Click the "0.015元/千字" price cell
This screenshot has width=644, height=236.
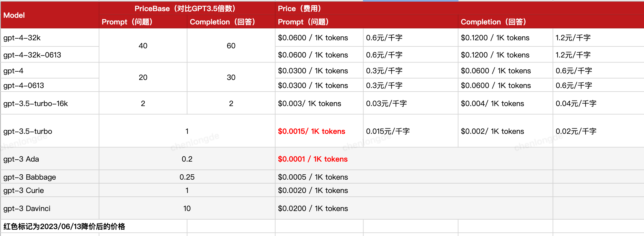(388, 131)
